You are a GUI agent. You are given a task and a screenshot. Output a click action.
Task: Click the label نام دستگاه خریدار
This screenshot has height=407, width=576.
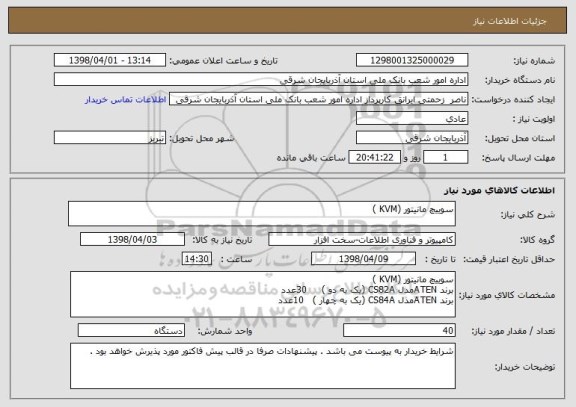pos(520,80)
